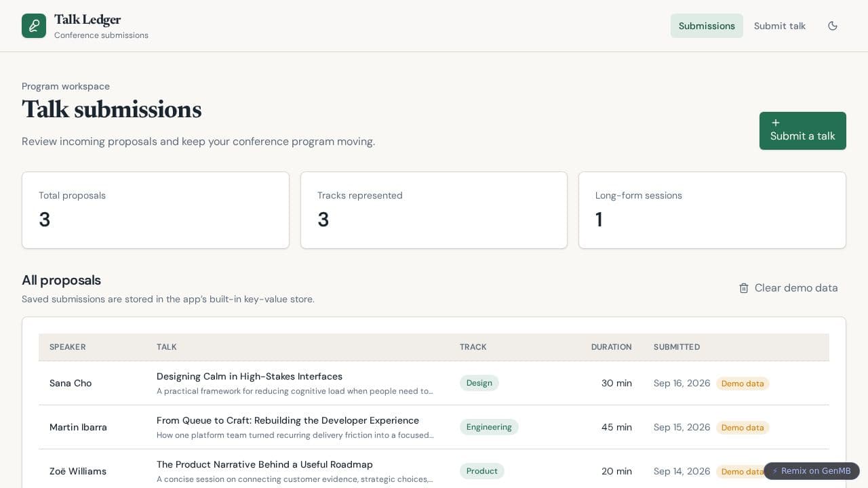Click the Submit a talk button
Viewport: 868px width, 488px height.
[x=803, y=131]
